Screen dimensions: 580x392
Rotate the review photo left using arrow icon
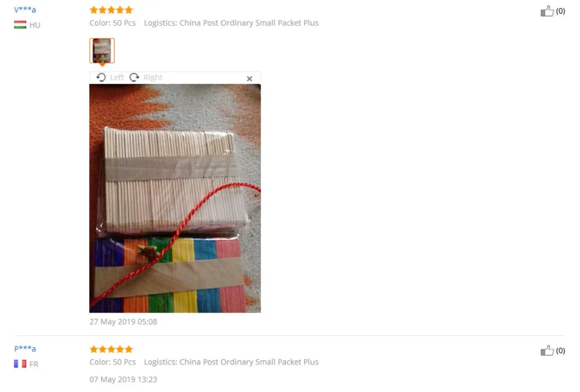pyautogui.click(x=101, y=77)
